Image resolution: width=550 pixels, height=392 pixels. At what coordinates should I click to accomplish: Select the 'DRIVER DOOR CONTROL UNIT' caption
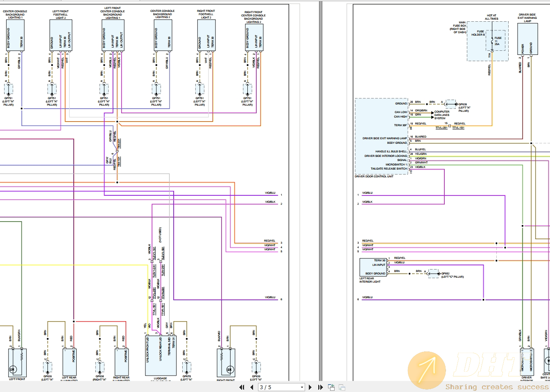[374, 177]
